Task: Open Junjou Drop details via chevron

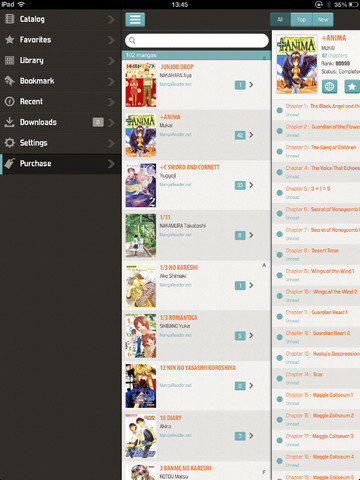Action: click(251, 85)
